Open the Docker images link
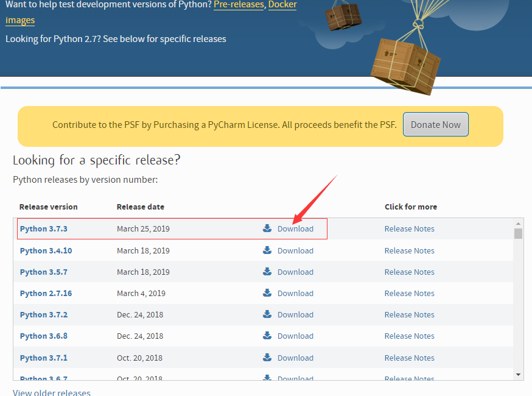The height and width of the screenshot is (396, 532). tap(282, 5)
